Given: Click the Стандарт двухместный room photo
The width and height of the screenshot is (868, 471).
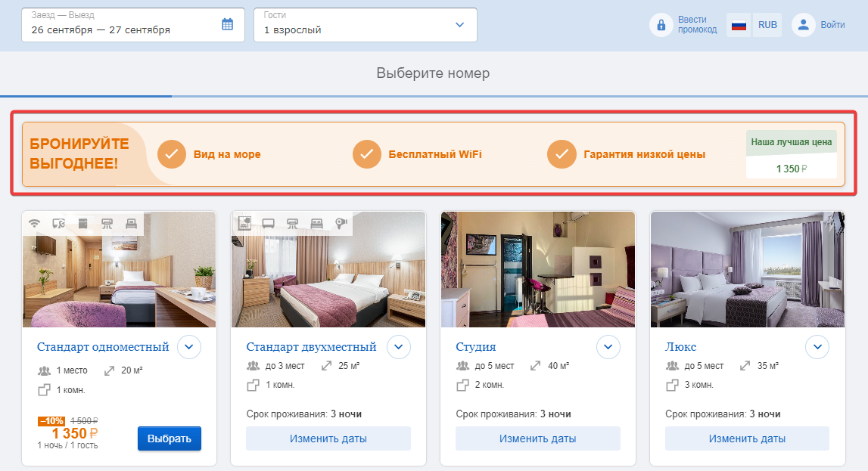Looking at the screenshot, I should (328, 269).
